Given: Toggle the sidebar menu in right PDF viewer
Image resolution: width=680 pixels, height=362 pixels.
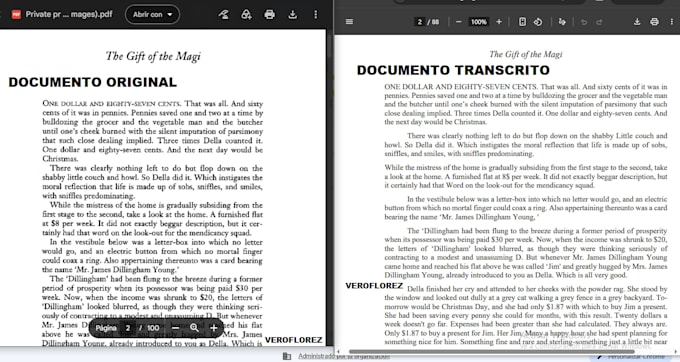Looking at the screenshot, I should pyautogui.click(x=349, y=22).
